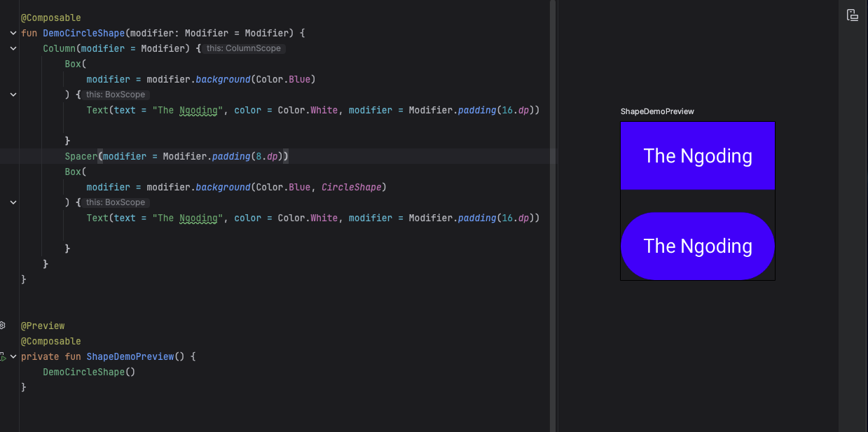Click the 'this: ColumnScope' inlay hint
868x432 pixels.
243,49
